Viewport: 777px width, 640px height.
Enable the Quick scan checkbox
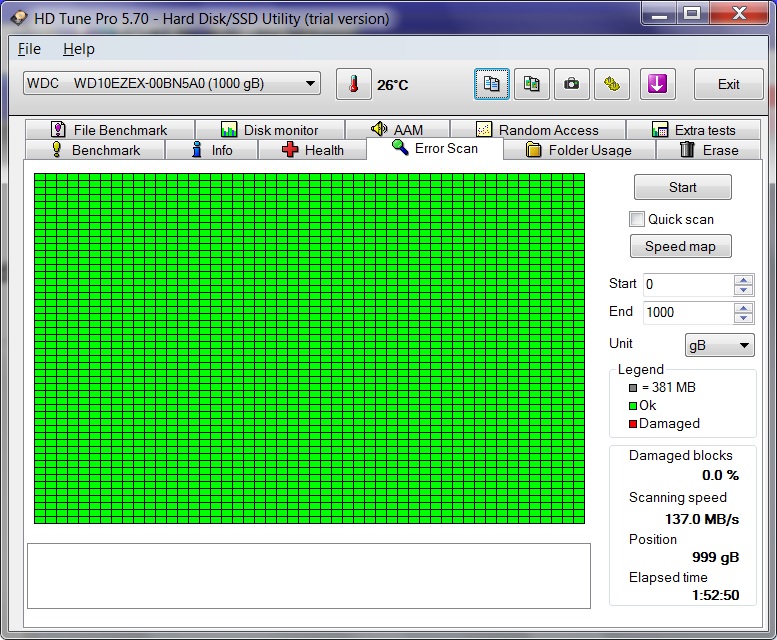pyautogui.click(x=637, y=219)
